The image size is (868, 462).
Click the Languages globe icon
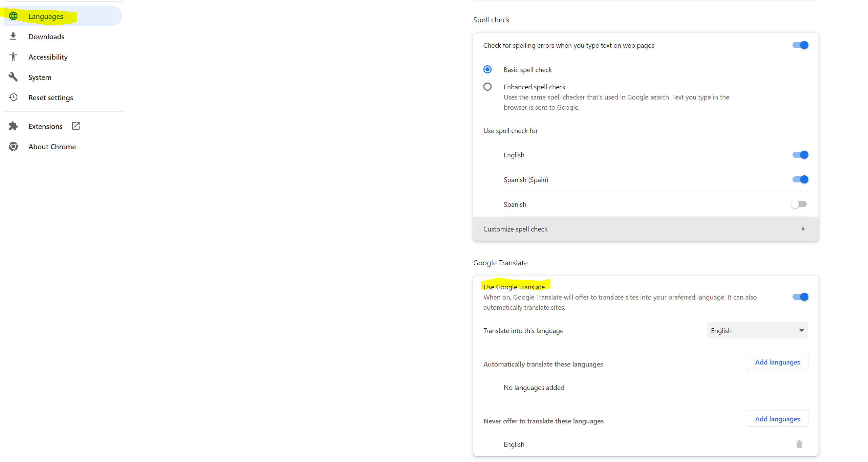pos(13,16)
